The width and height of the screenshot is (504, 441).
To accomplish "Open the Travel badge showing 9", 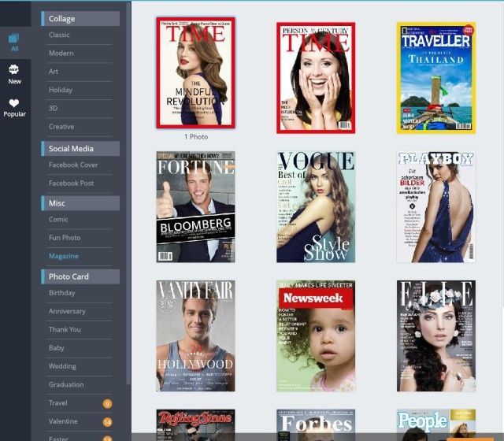I will 108,403.
